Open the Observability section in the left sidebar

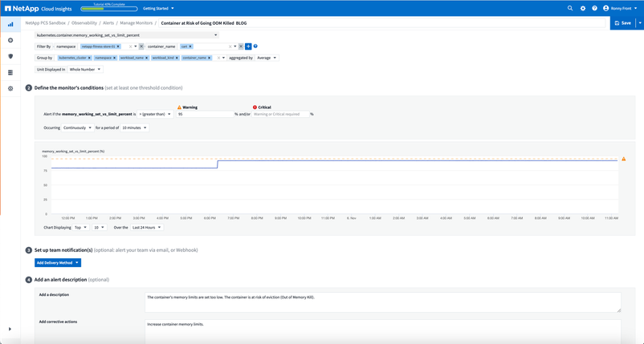10,24
